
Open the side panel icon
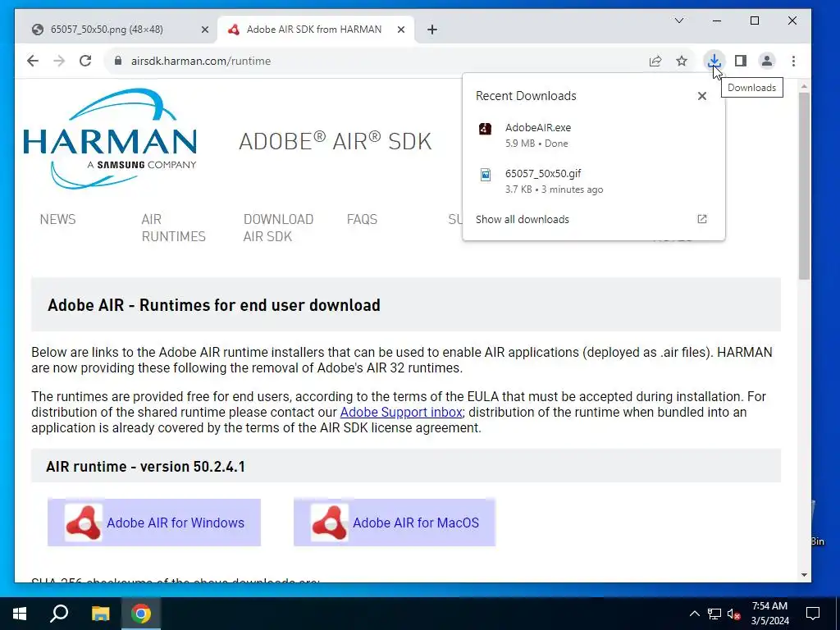tap(741, 61)
